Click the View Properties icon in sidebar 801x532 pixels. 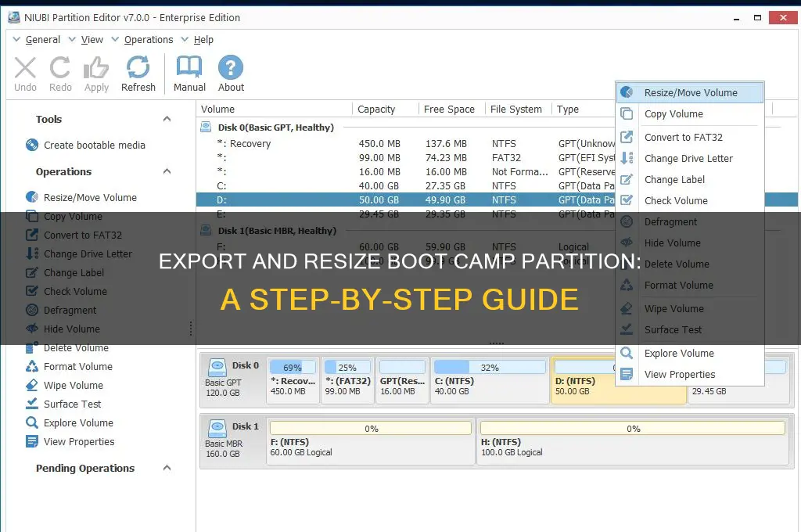[31, 441]
